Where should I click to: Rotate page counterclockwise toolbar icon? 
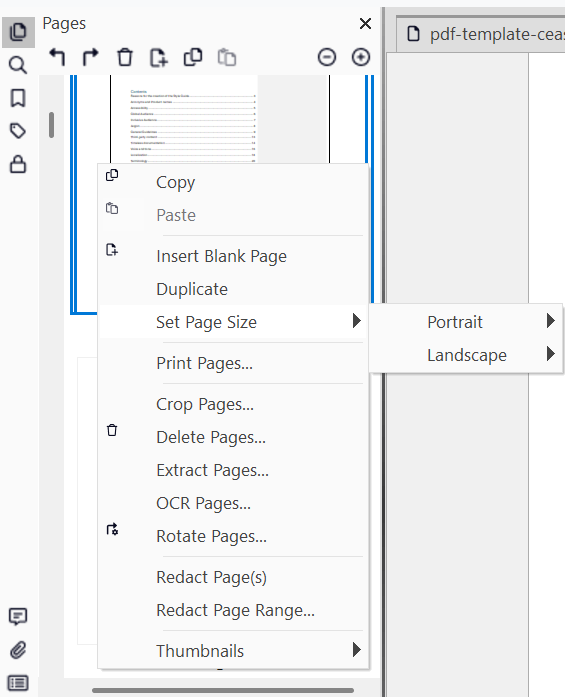click(57, 57)
